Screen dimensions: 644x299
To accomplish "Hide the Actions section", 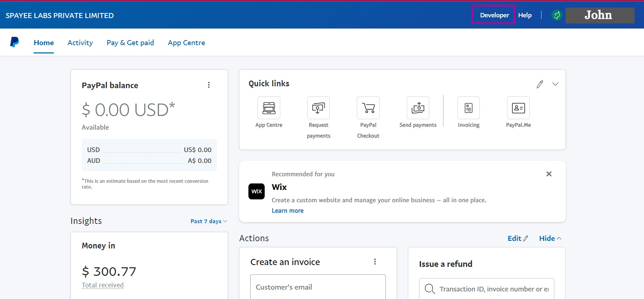I will (x=550, y=238).
